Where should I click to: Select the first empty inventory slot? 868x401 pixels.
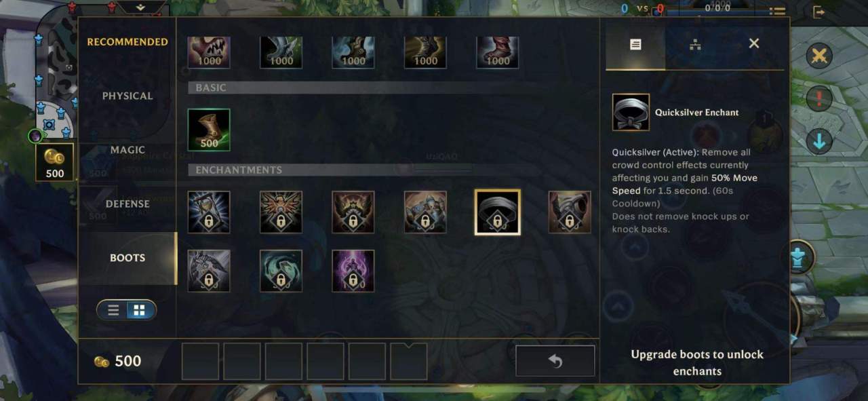coord(201,361)
